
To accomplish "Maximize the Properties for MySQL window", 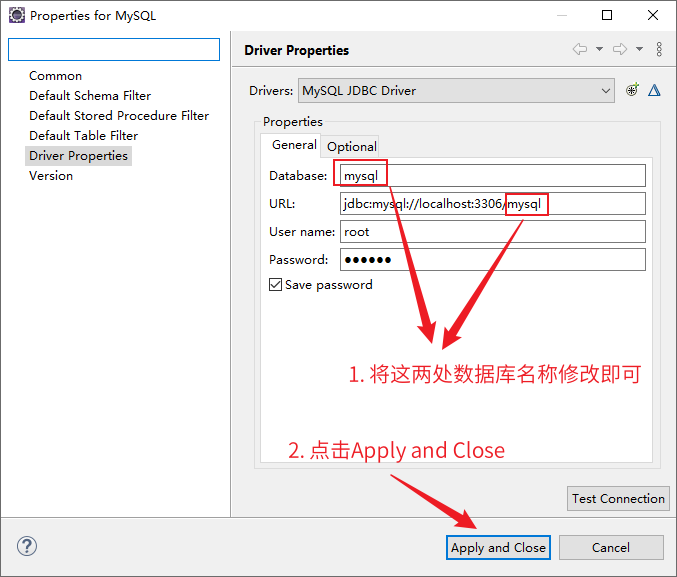I will [x=607, y=15].
